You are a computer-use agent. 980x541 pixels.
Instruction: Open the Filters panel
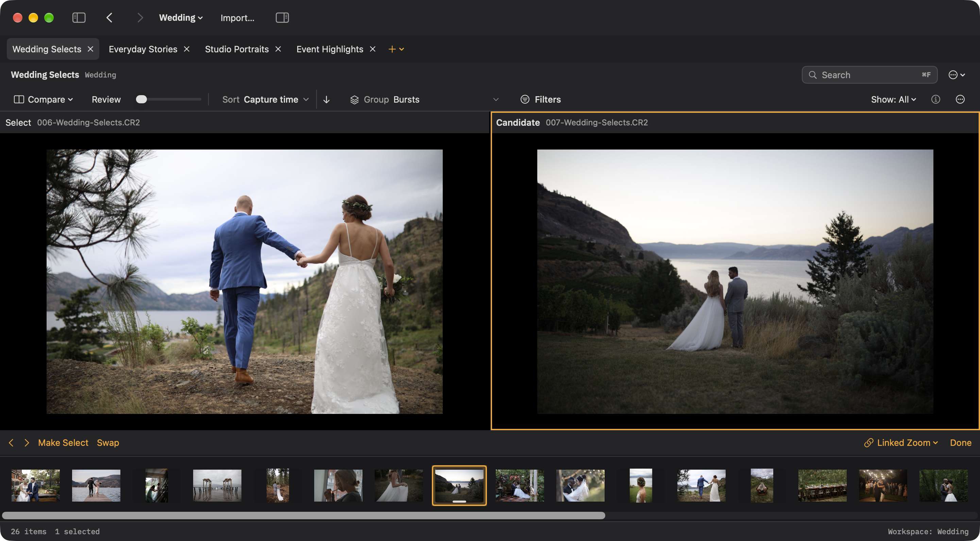pyautogui.click(x=540, y=100)
